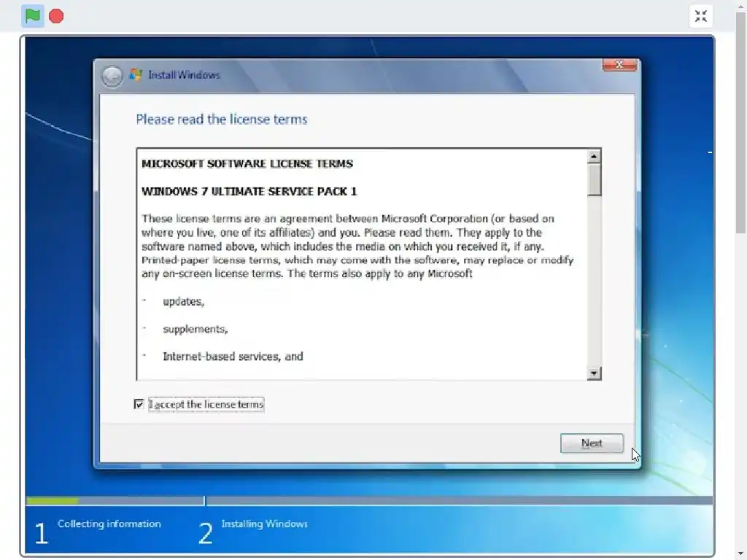Click the license text scrollbar thumb

[x=594, y=179]
